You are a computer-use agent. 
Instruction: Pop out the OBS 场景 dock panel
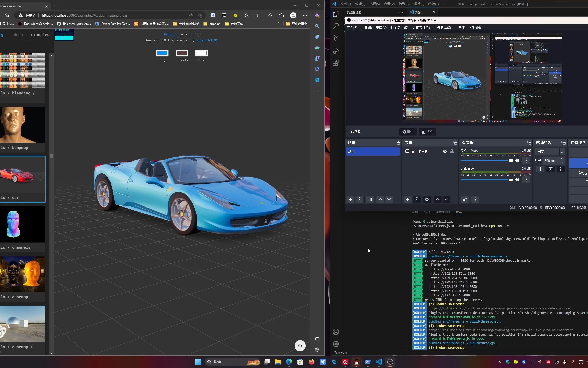[398, 143]
